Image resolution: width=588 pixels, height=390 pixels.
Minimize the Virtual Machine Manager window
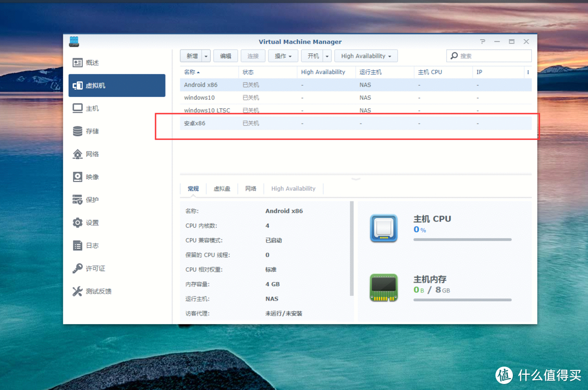click(x=497, y=41)
